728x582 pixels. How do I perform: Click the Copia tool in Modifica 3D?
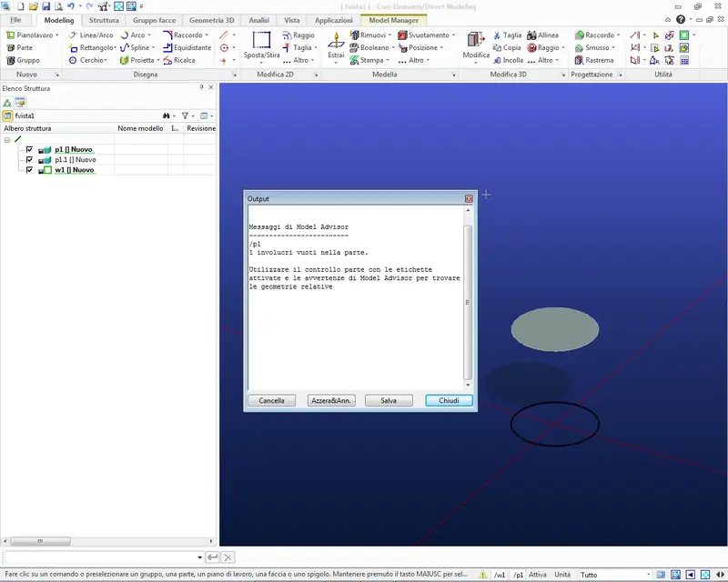(507, 47)
